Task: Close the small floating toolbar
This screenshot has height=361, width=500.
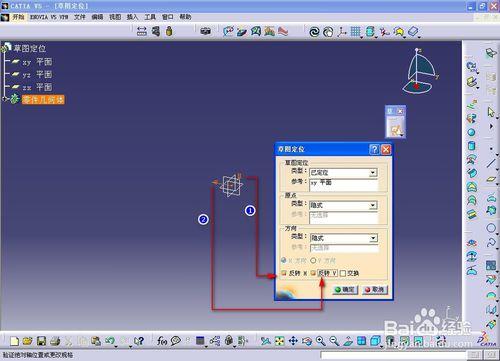Action: click(400, 111)
